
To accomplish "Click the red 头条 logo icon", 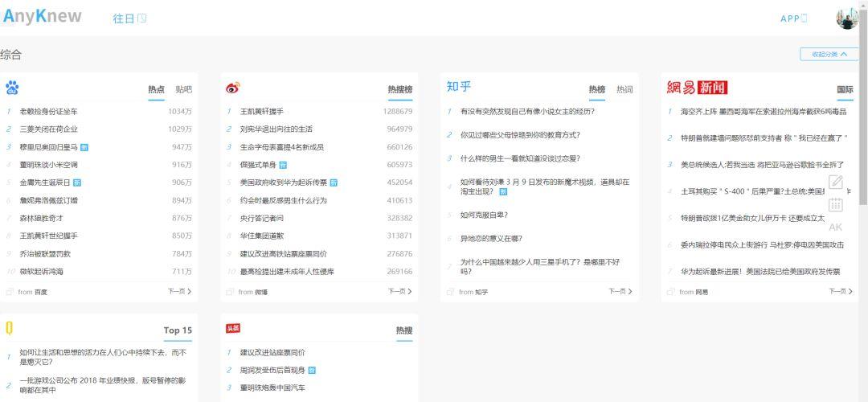I will click(232, 328).
